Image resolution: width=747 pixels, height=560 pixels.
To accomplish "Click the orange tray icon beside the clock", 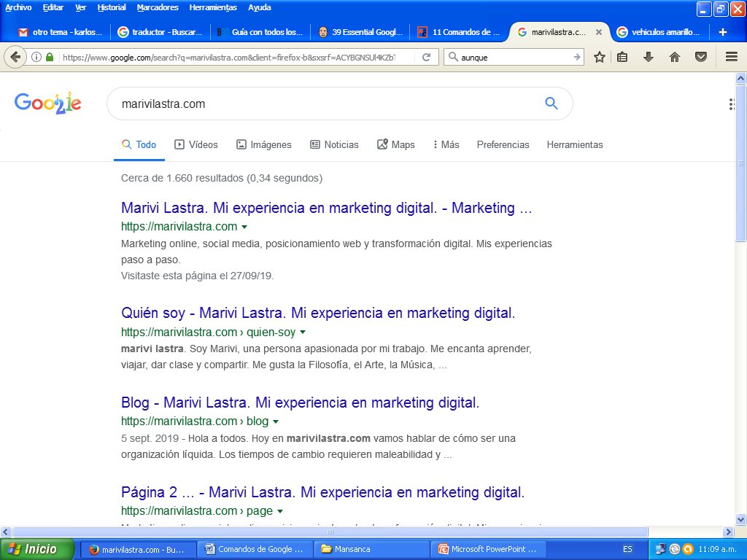I will point(688,549).
